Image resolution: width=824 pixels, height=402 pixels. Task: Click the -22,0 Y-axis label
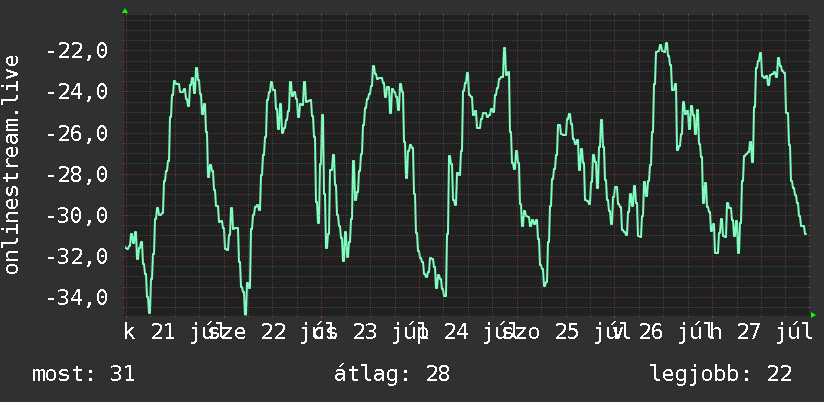click(x=77, y=51)
